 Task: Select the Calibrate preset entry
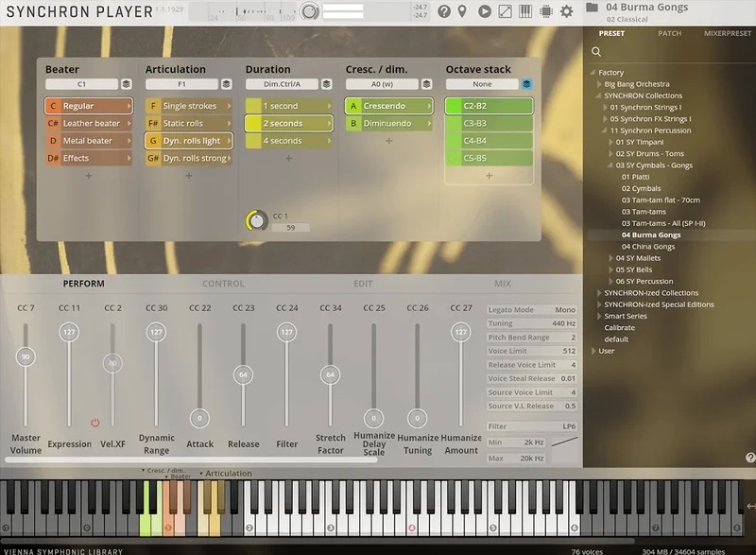click(620, 327)
